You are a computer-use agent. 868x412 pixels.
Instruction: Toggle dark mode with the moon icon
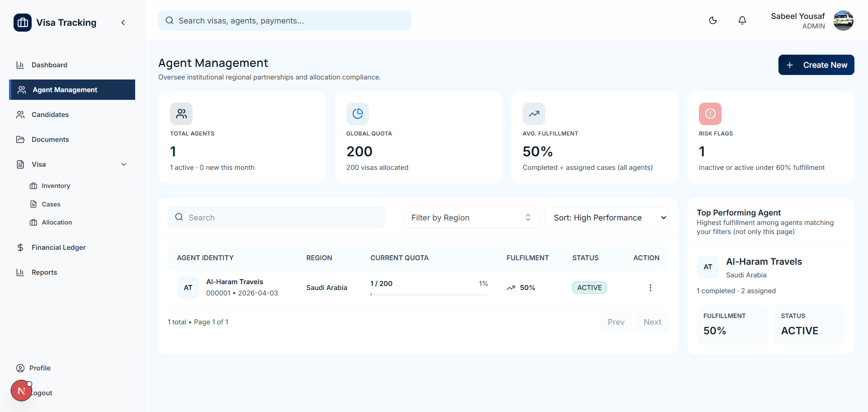(713, 20)
